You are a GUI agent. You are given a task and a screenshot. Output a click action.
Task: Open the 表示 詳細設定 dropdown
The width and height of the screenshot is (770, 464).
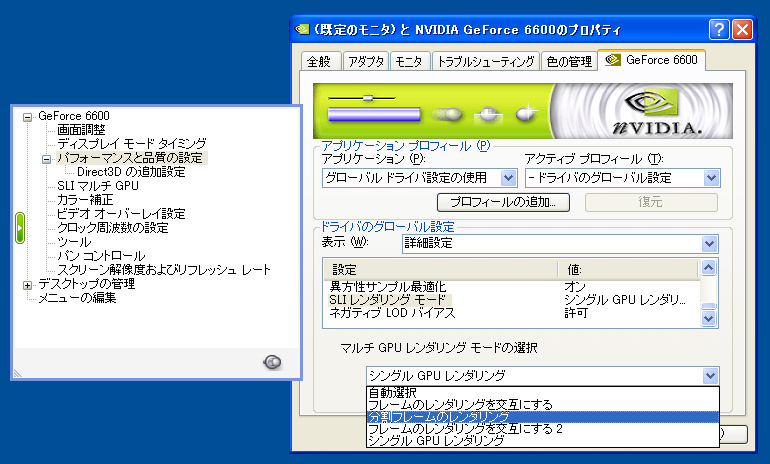click(709, 244)
